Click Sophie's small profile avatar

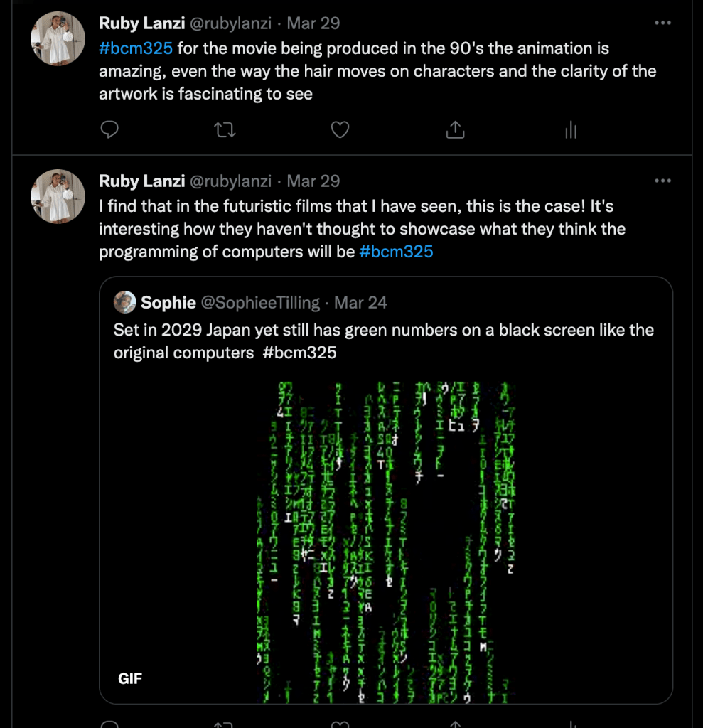click(125, 302)
